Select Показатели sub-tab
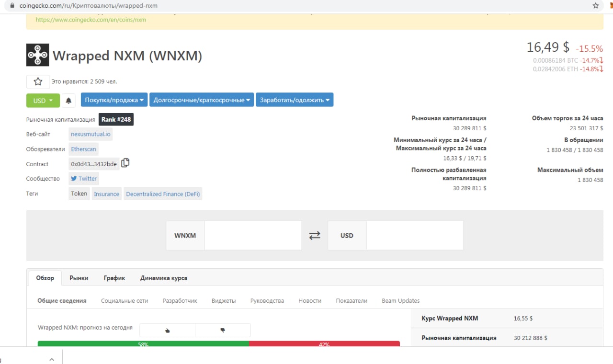Image resolution: width=613 pixels, height=364 pixels. coord(352,301)
